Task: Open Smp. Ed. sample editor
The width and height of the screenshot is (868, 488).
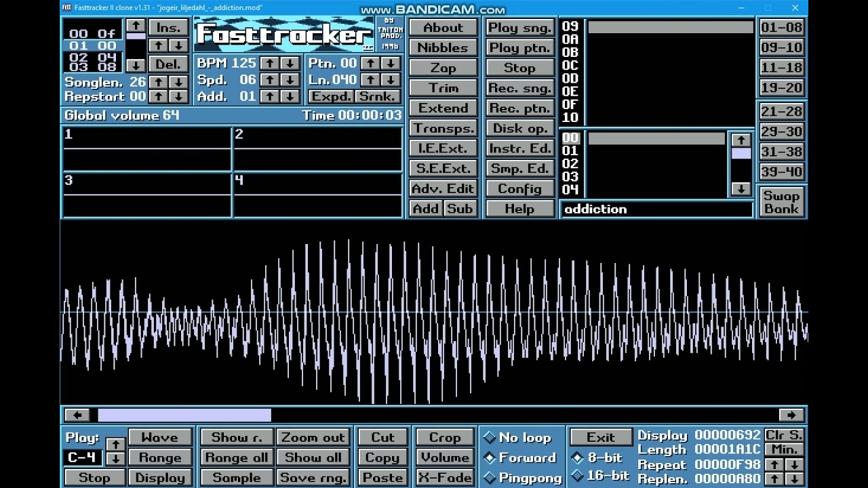Action: click(519, 169)
